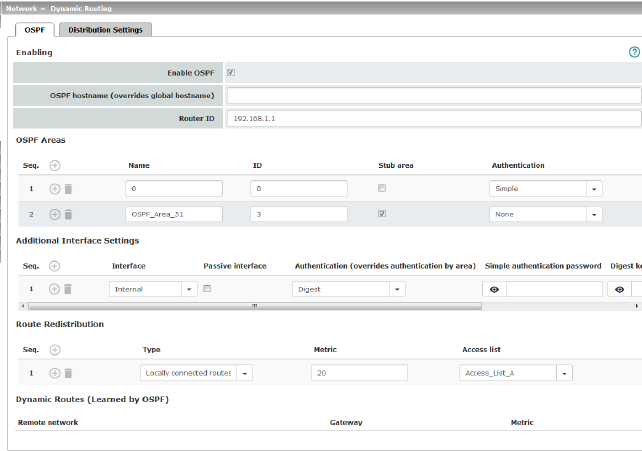Toggle Stub area checkbox for area 0
Image resolution: width=642 pixels, height=451 pixels.
click(x=382, y=188)
